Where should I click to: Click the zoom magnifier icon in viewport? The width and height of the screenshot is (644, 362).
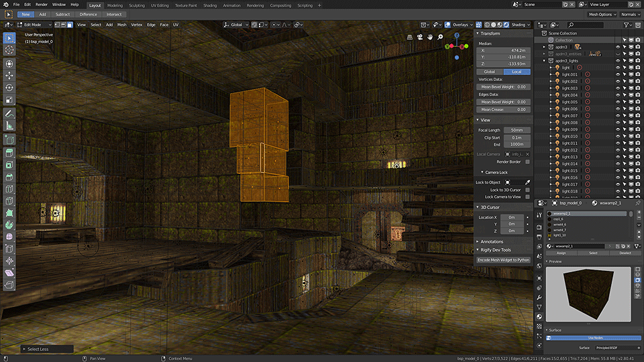pyautogui.click(x=440, y=37)
